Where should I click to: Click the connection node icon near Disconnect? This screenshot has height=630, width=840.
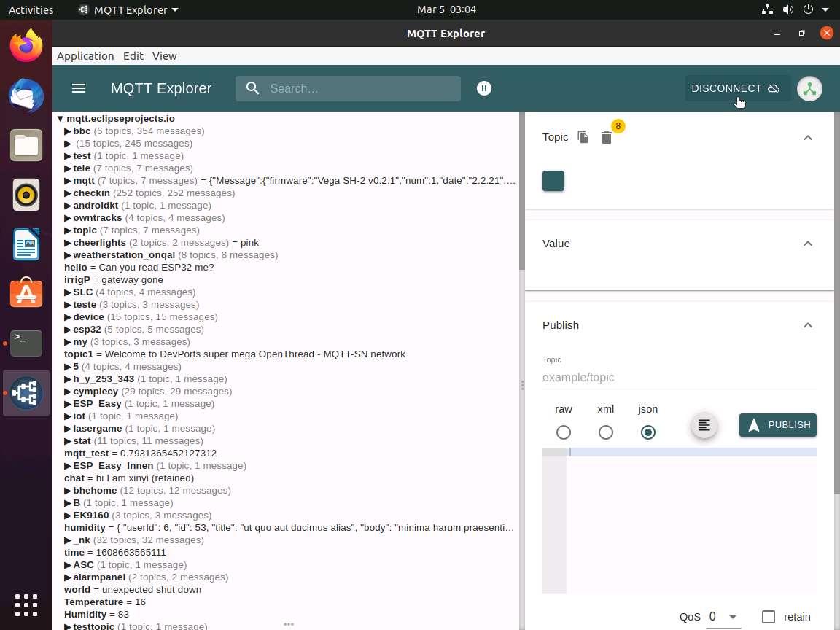point(809,88)
